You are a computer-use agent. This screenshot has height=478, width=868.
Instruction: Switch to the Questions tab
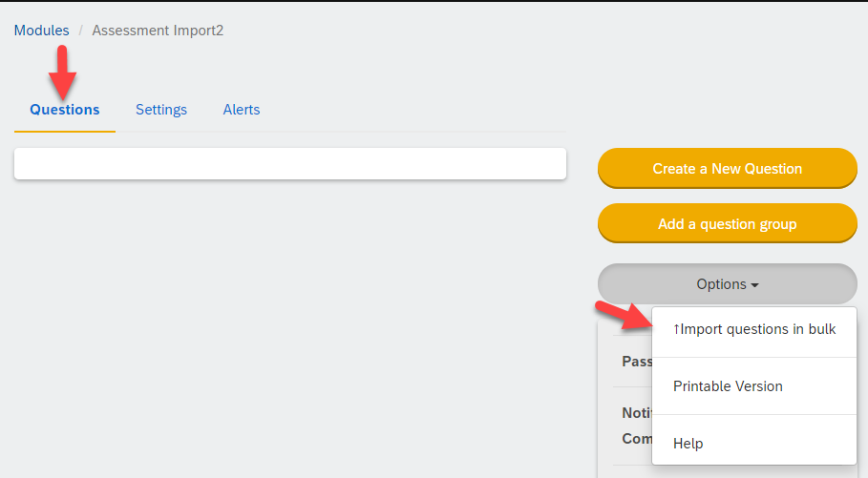point(65,110)
